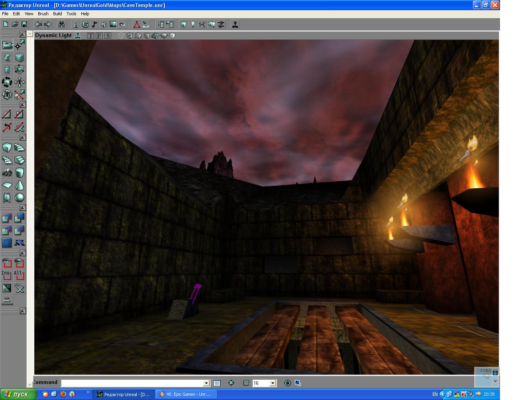Open Command history dropdown

[x=206, y=383]
